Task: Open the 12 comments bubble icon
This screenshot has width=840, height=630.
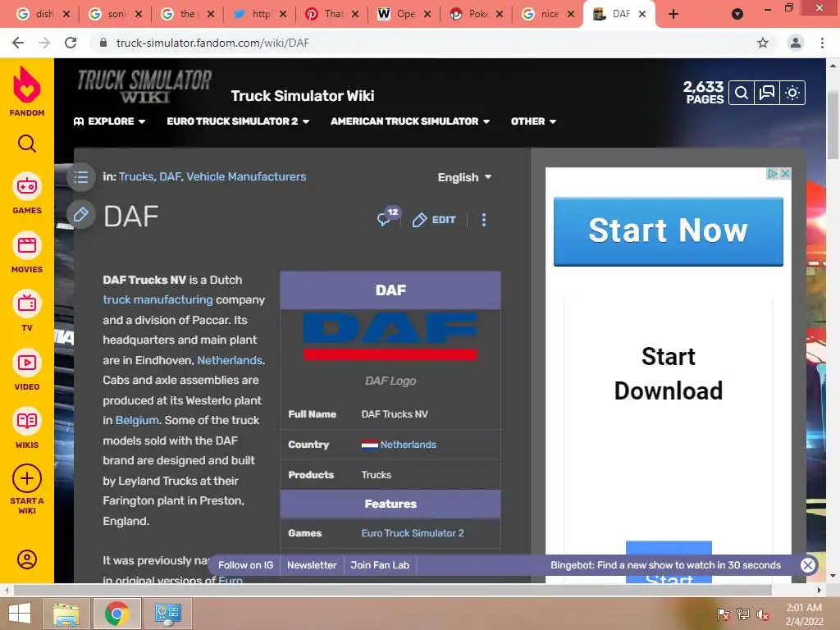Action: pos(388,217)
